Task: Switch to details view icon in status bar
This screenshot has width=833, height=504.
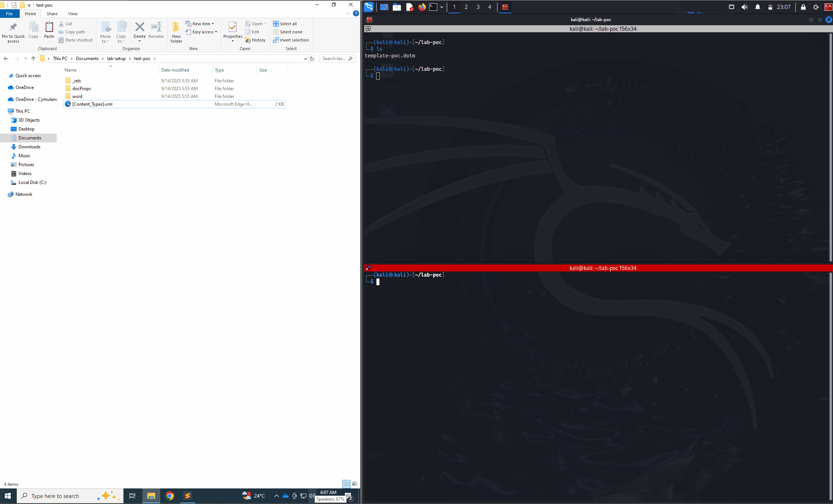Action: click(346, 484)
